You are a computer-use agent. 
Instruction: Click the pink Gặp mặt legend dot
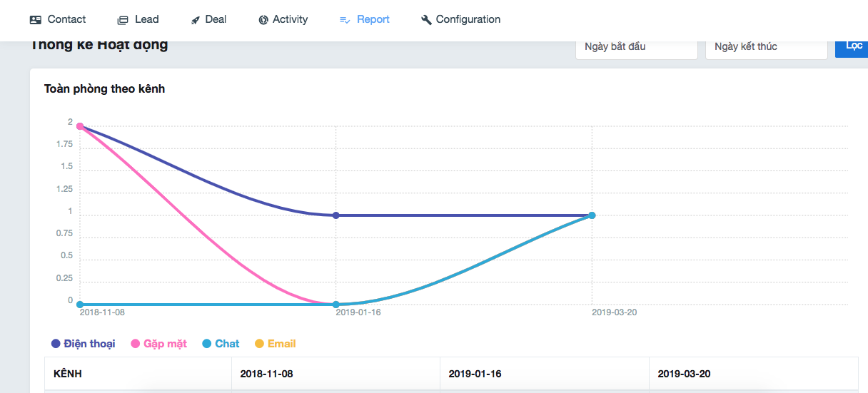(136, 344)
